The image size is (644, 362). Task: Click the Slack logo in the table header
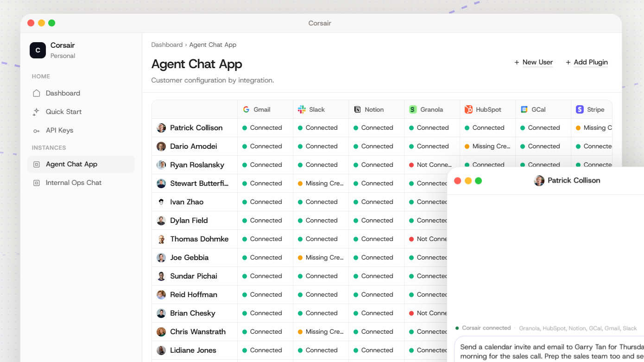pyautogui.click(x=302, y=109)
